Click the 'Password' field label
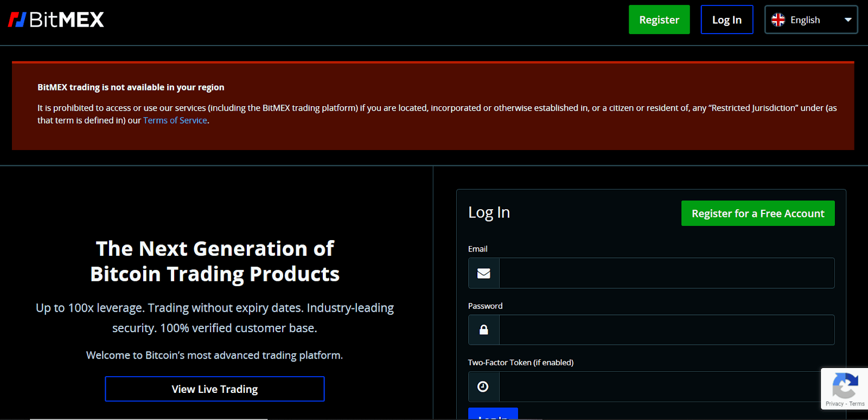This screenshot has height=420, width=868. click(x=486, y=306)
